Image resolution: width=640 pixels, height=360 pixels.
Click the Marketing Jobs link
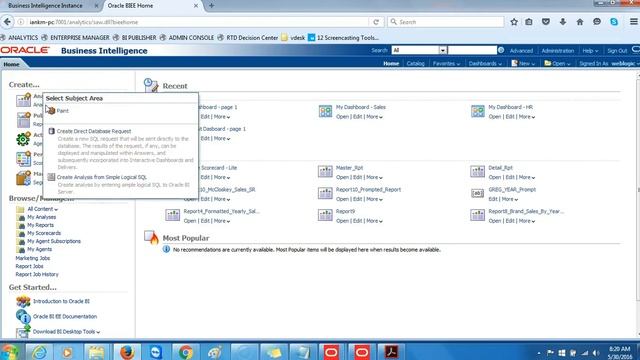click(x=33, y=258)
